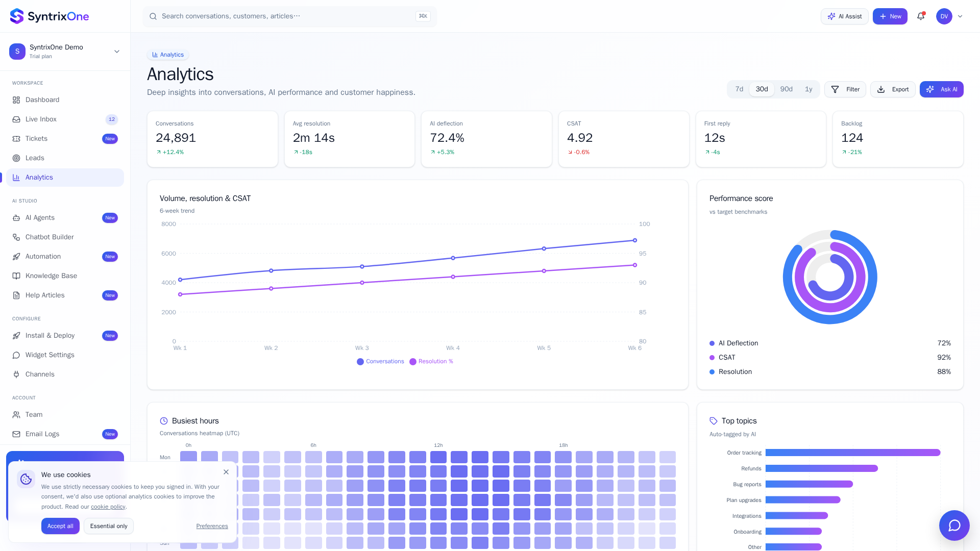
Task: Navigate to Widget Settings
Action: (65, 355)
